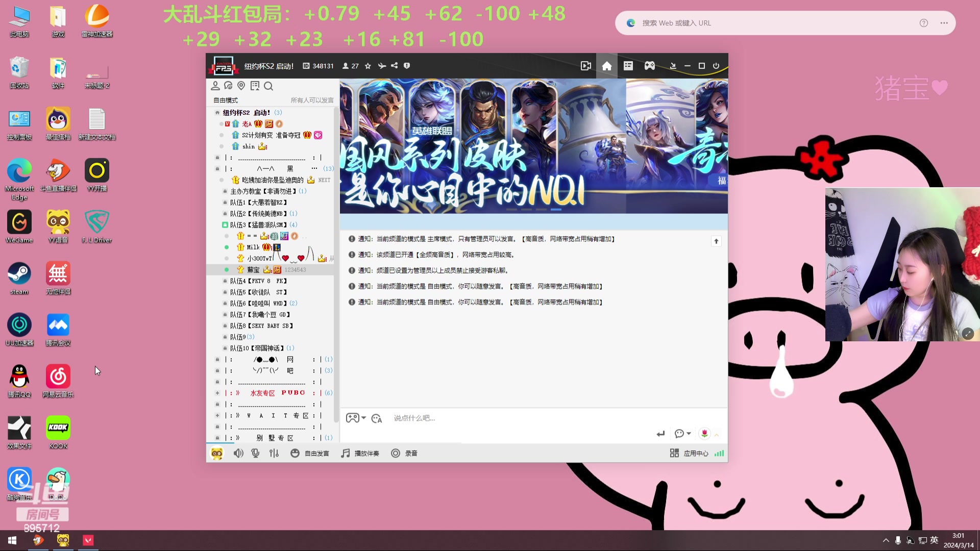Launch Firefox from the taskbar
Screen dimensions: 980x551
click(x=38, y=540)
